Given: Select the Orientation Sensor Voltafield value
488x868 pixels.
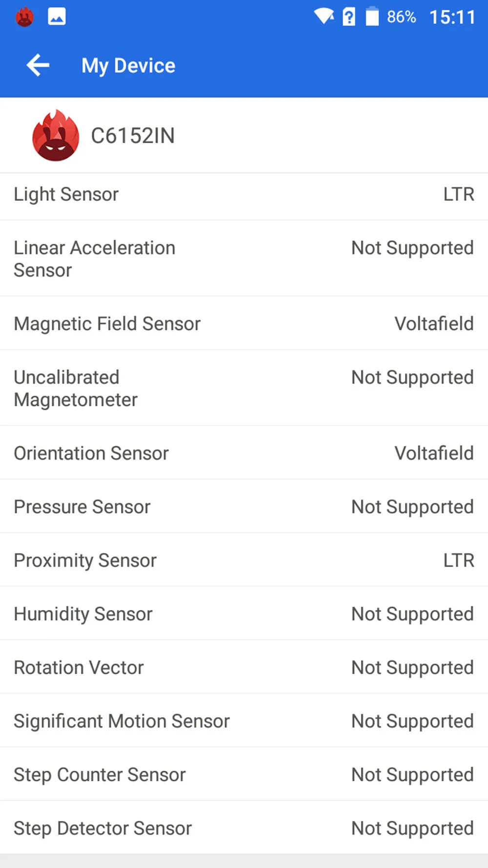Looking at the screenshot, I should click(434, 453).
